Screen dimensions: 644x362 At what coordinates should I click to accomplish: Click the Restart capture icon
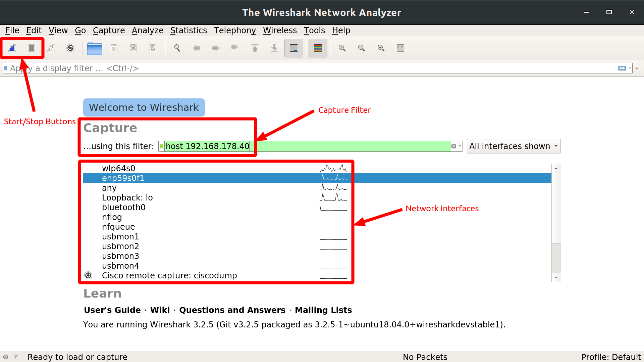pos(51,48)
